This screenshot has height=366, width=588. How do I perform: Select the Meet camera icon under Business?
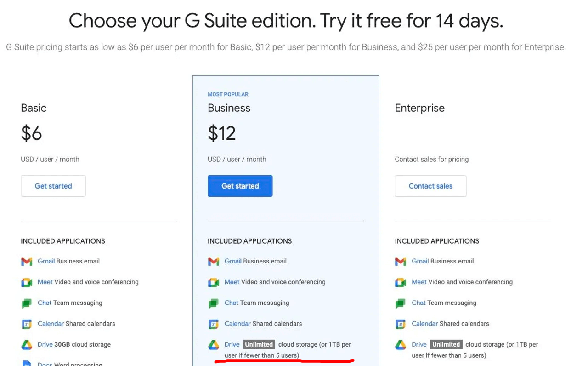click(x=214, y=282)
